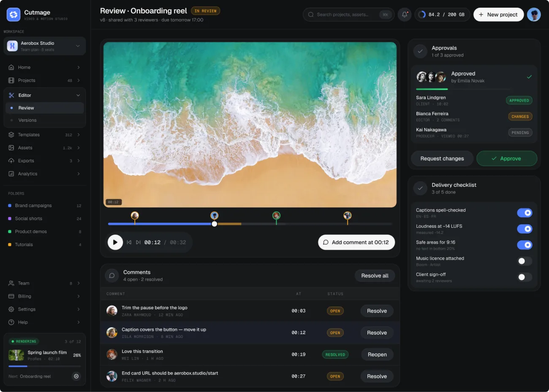Click the Help question mark icon
The image size is (549, 392).
point(11,322)
